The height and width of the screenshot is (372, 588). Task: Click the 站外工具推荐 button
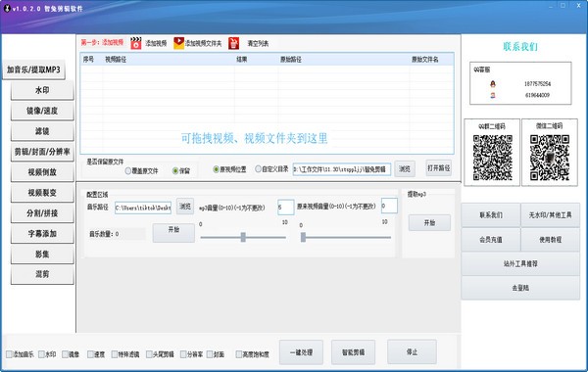coord(520,264)
